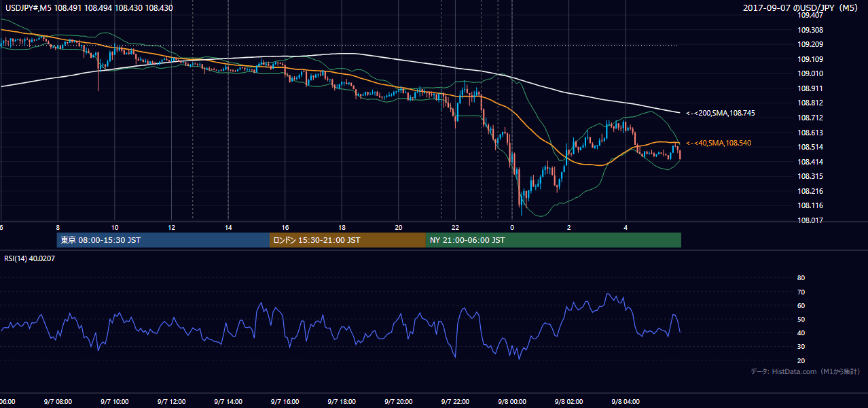Click price axis value 108.414

click(x=810, y=162)
